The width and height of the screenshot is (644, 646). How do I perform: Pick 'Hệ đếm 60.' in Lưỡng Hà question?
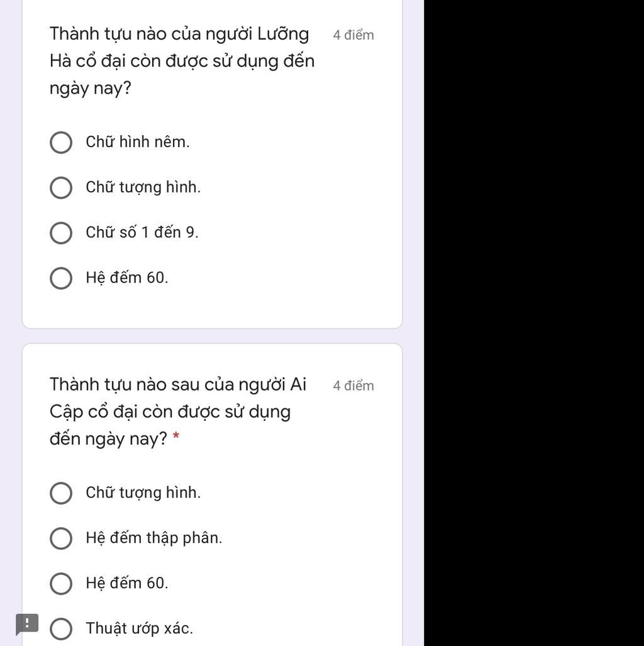click(x=61, y=279)
